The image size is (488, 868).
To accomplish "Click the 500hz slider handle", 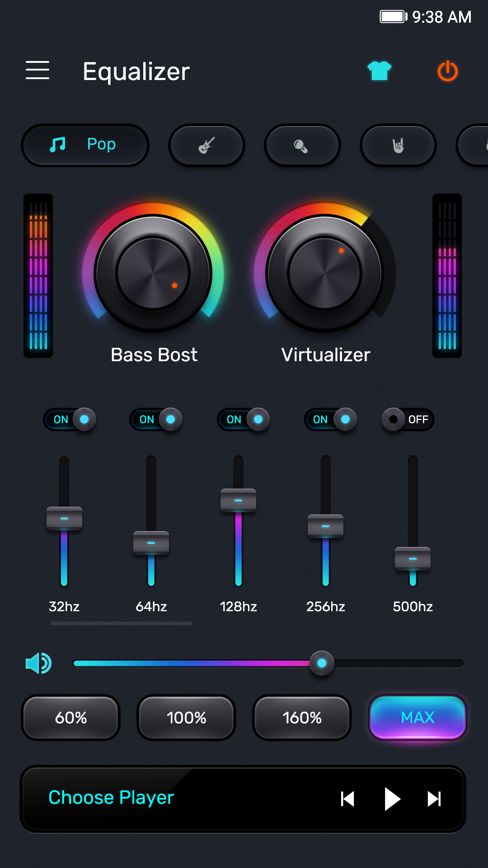I will [x=413, y=559].
